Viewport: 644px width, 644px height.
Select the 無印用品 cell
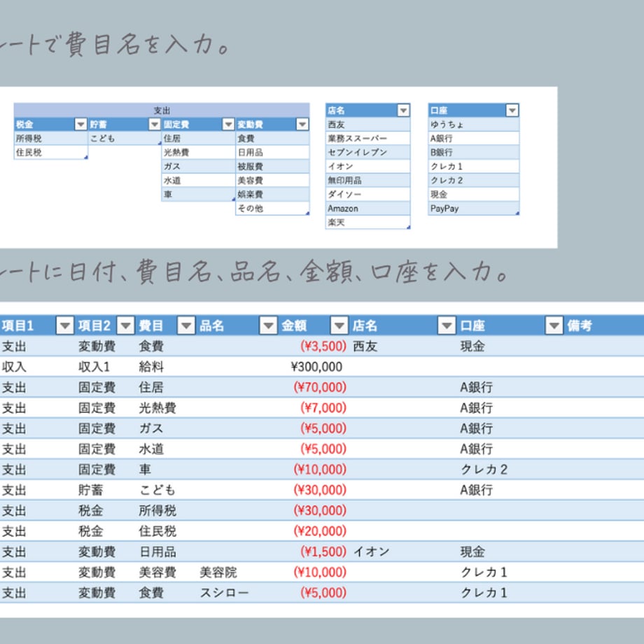pyautogui.click(x=367, y=181)
